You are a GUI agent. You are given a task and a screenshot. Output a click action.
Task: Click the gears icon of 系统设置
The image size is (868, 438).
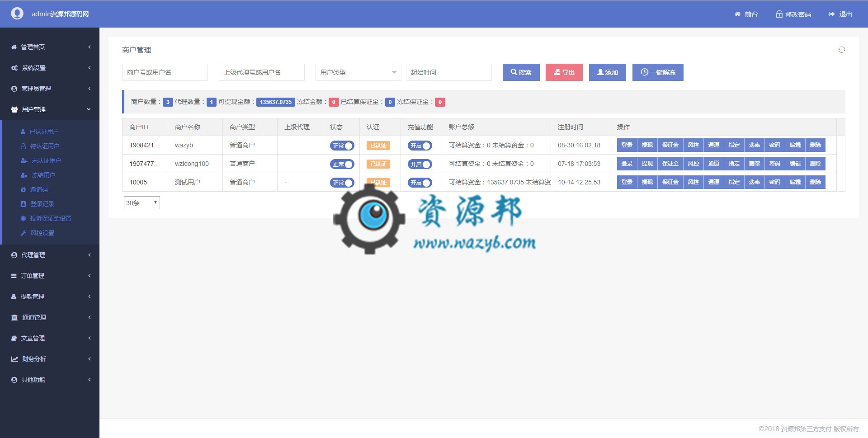point(14,68)
